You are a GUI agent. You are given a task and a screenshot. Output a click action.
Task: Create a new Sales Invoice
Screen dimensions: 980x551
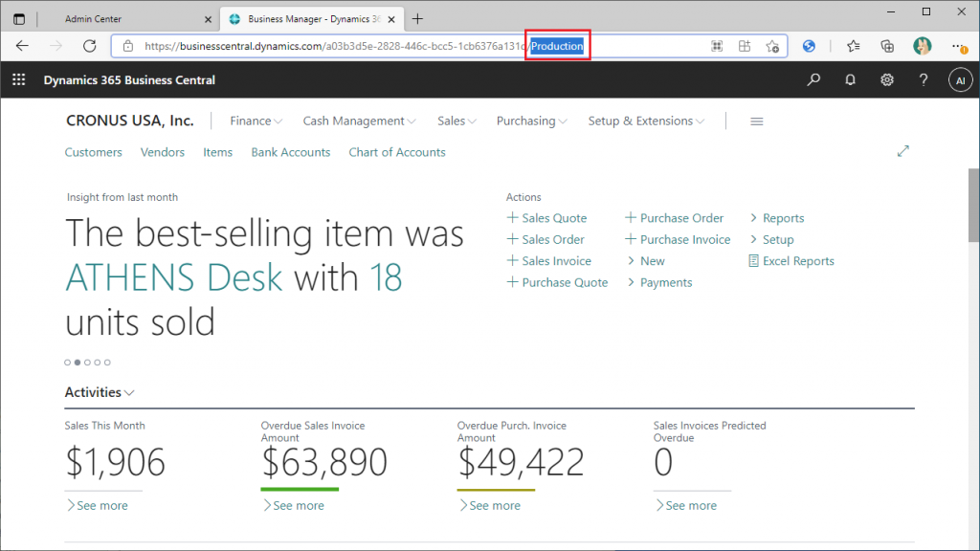[x=548, y=261]
